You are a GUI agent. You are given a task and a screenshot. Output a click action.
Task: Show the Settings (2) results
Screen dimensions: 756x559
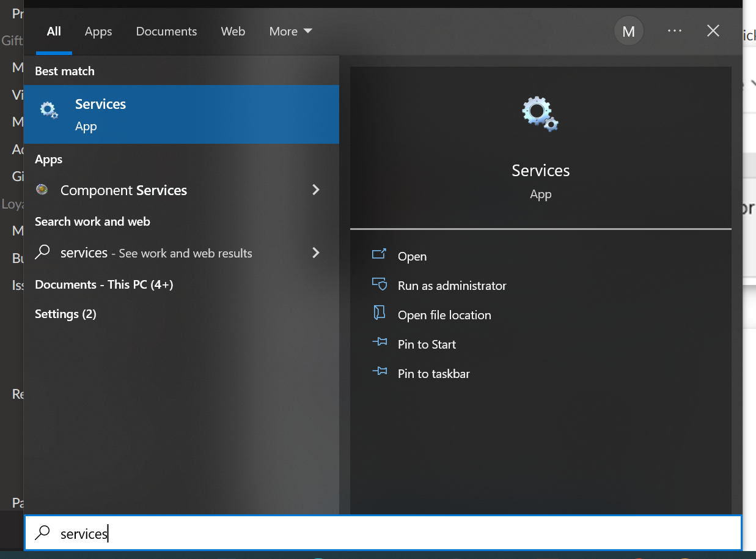coord(65,314)
